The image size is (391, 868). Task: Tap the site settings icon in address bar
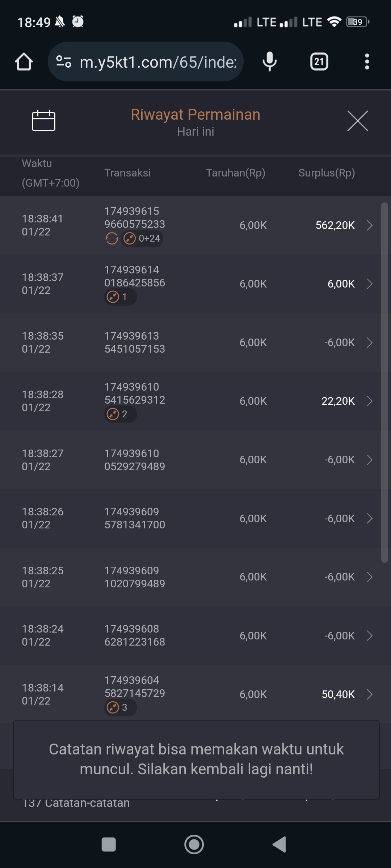(64, 62)
